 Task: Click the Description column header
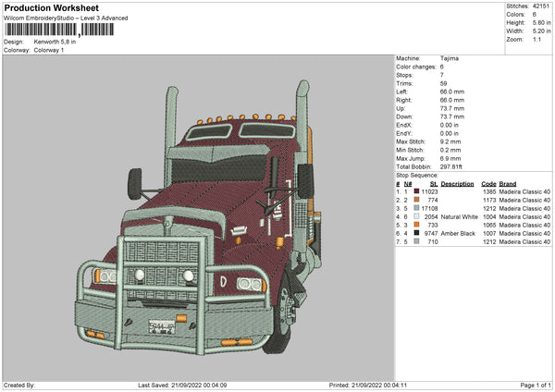[457, 183]
